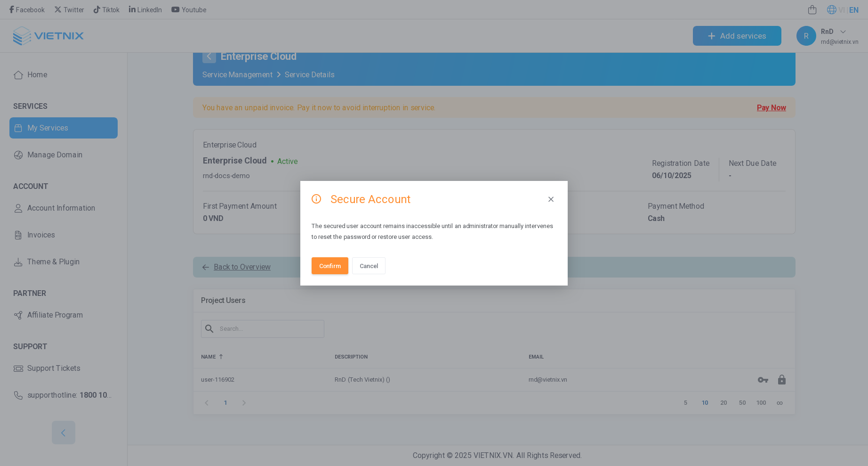Close the Secure Account dialog
Screen dimensions: 868x466
551,199
